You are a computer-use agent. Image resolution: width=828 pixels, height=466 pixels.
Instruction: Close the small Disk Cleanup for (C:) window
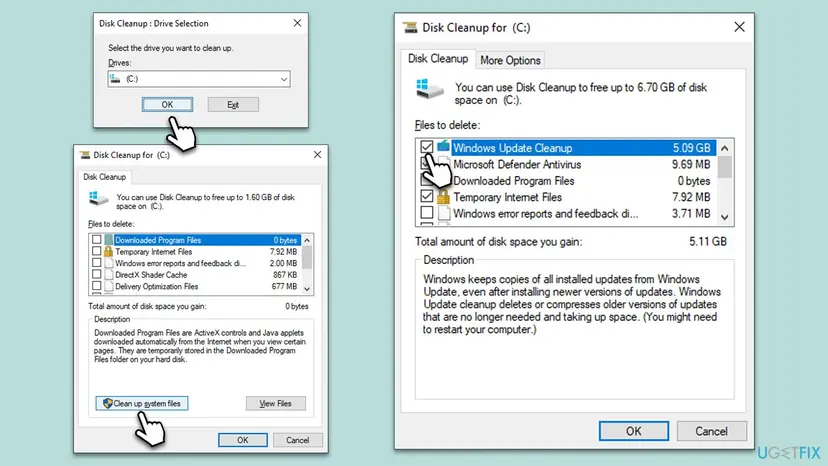pos(317,155)
